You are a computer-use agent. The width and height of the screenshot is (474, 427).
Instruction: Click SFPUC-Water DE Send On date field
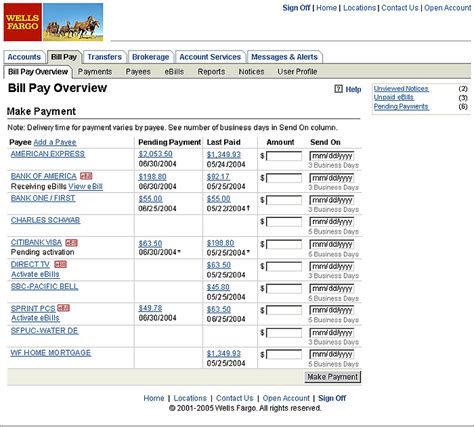[332, 333]
